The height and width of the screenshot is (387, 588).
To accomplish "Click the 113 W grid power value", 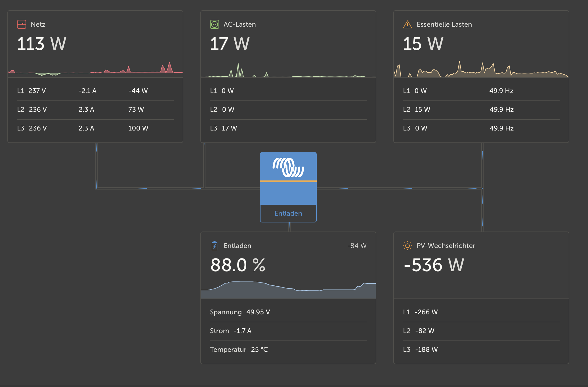I will (41, 44).
